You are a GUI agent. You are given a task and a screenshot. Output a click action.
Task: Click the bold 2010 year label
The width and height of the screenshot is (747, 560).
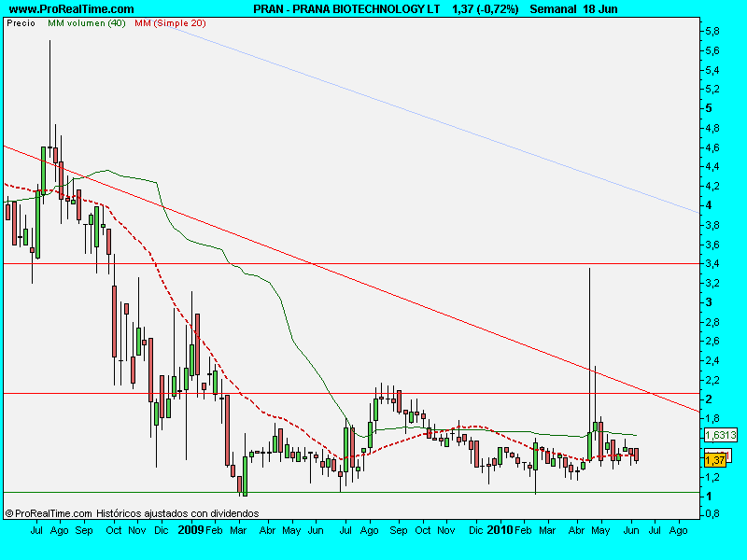coord(500,530)
